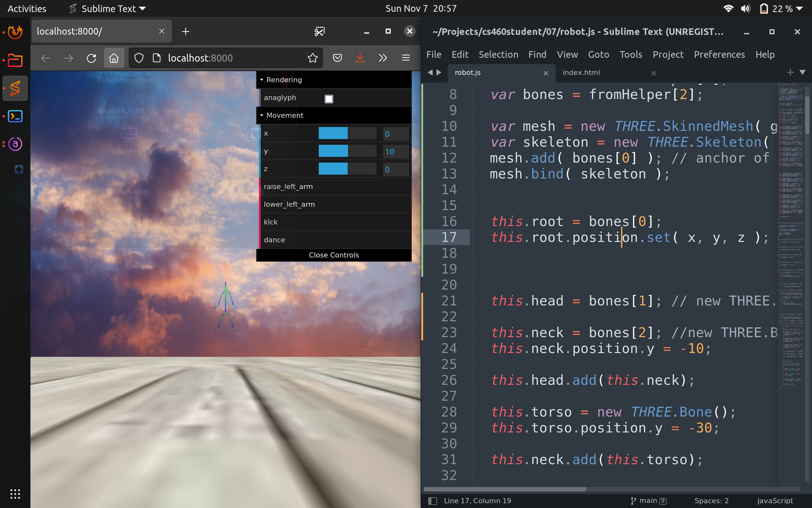Click Close Controls
Image resolution: width=812 pixels, height=508 pixels.
tap(333, 255)
